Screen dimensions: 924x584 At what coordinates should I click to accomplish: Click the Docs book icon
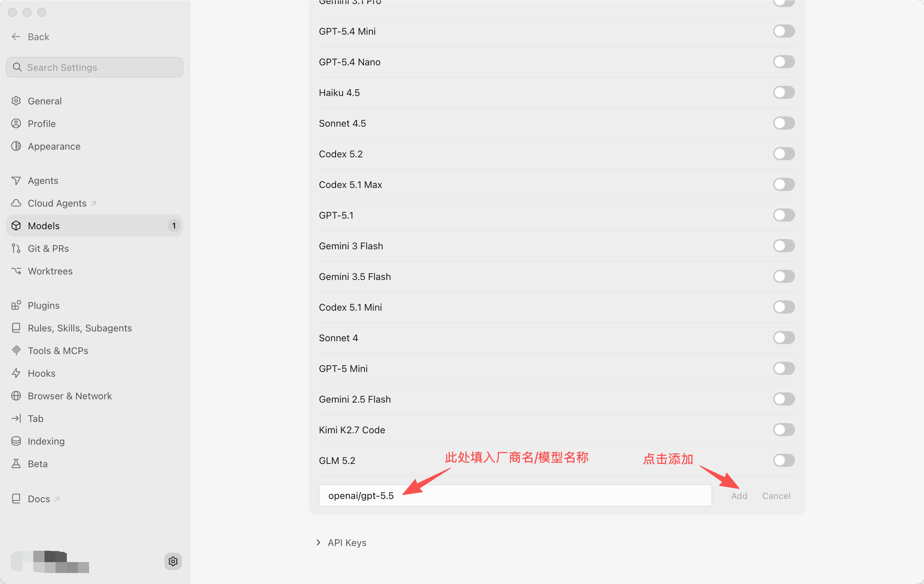point(16,499)
